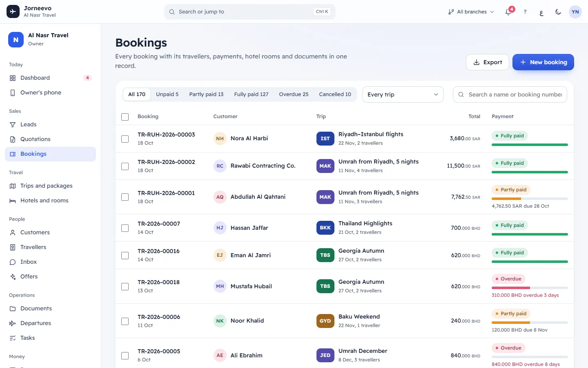
Task: Open the Al Nasr Travel workspace switcher
Action: [x=50, y=39]
